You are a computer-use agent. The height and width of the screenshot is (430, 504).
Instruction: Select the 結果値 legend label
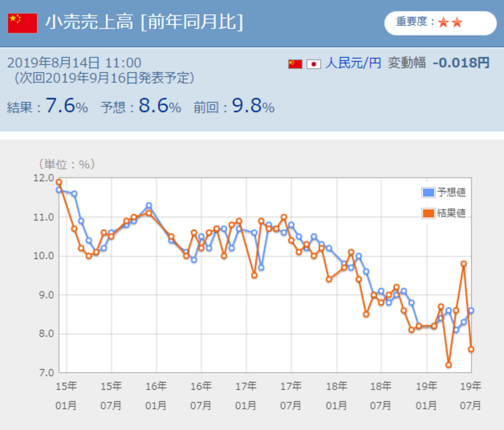[x=451, y=213]
